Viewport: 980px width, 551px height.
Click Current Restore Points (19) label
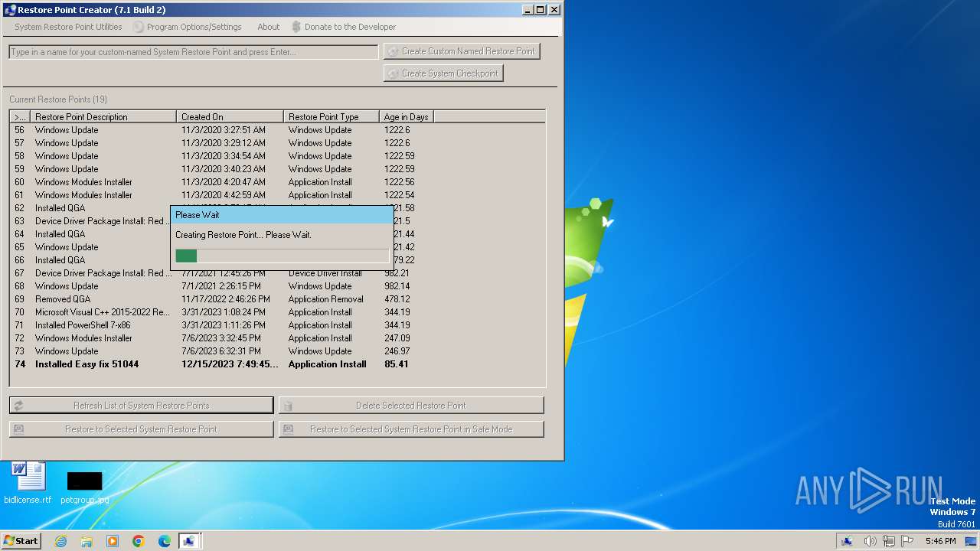pyautogui.click(x=58, y=99)
